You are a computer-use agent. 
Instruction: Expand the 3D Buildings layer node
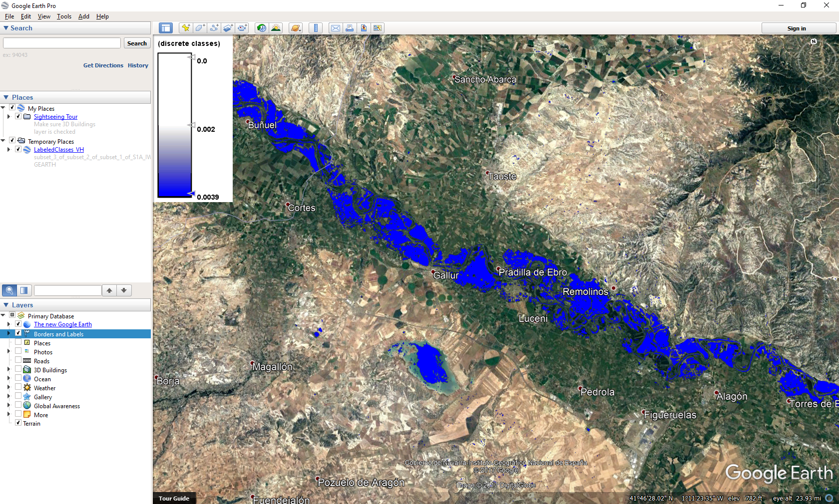[8, 369]
